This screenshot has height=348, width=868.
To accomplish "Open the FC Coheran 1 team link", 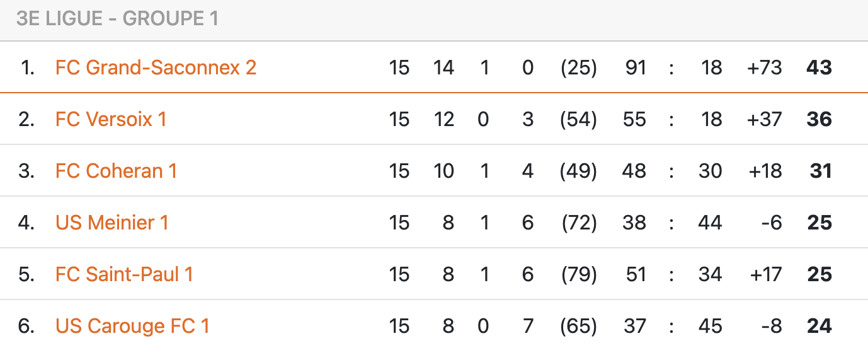I will (116, 171).
